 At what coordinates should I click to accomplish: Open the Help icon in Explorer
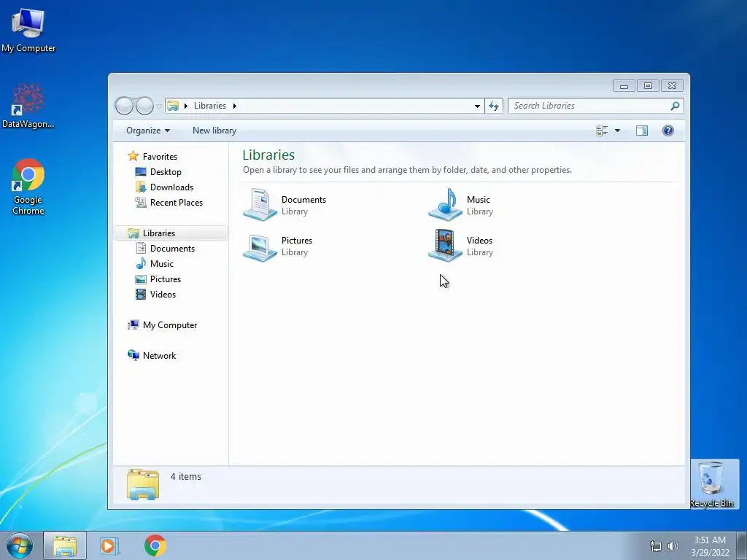click(x=668, y=131)
